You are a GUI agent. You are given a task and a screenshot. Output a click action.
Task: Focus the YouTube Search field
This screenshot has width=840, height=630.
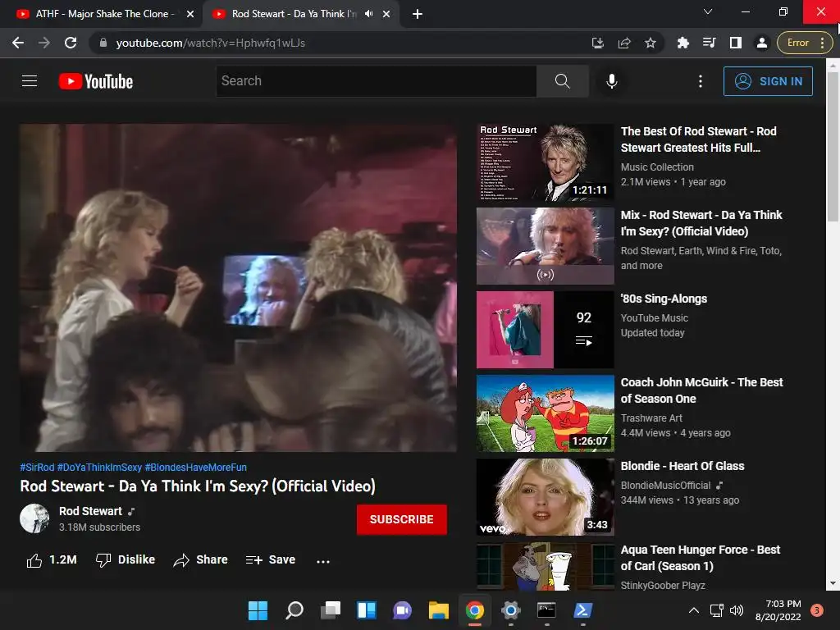pyautogui.click(x=377, y=81)
